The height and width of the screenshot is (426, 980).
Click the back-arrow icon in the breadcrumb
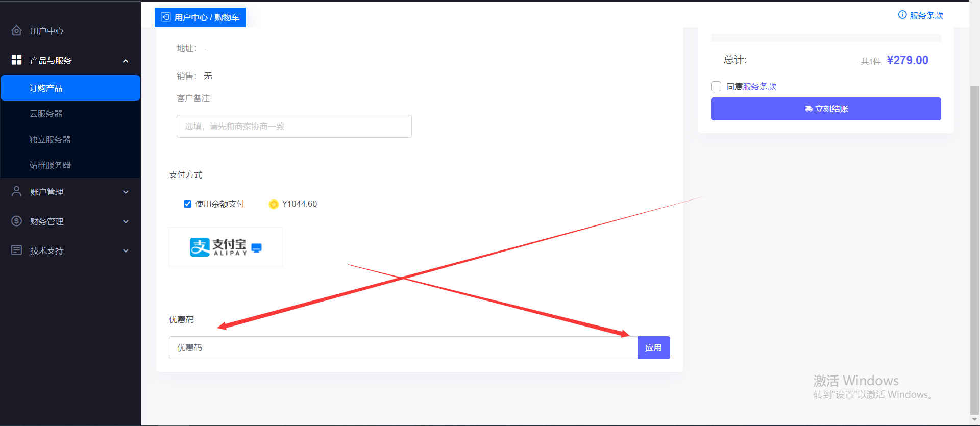[166, 17]
